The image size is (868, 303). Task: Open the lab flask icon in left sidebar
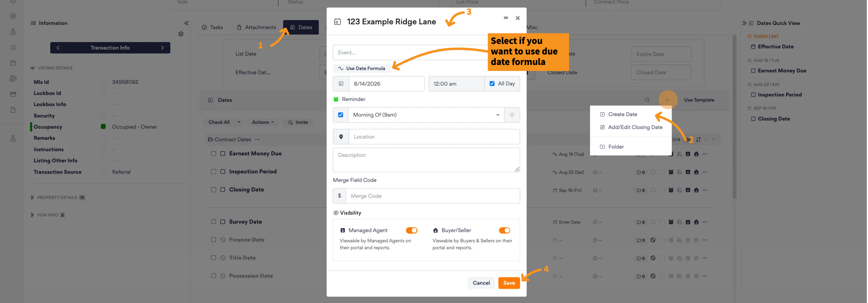[13, 138]
